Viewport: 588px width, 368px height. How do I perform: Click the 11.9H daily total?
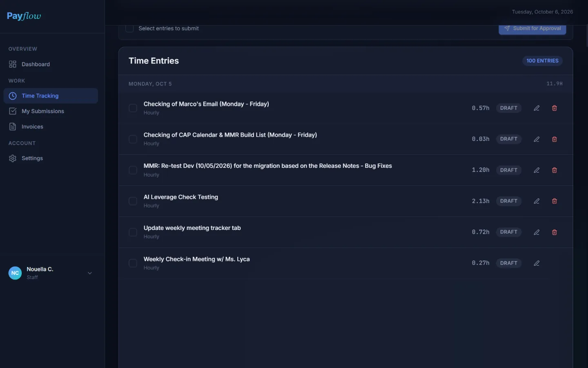coord(555,84)
